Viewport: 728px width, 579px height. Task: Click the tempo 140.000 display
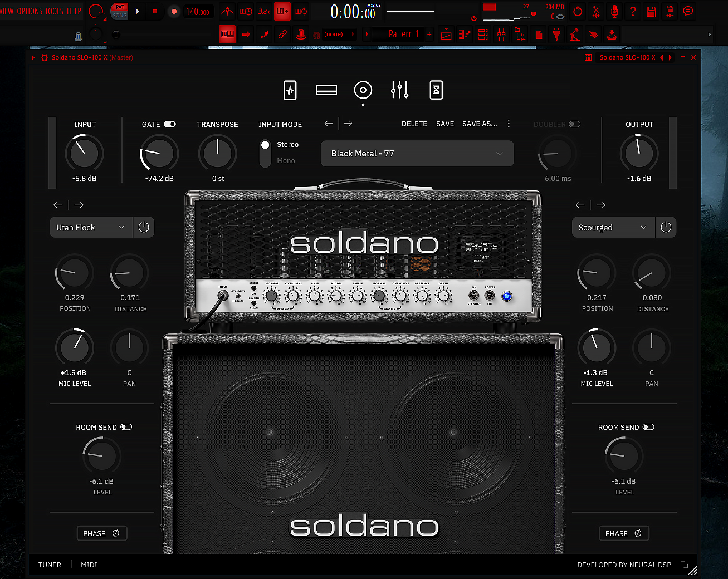pyautogui.click(x=198, y=11)
